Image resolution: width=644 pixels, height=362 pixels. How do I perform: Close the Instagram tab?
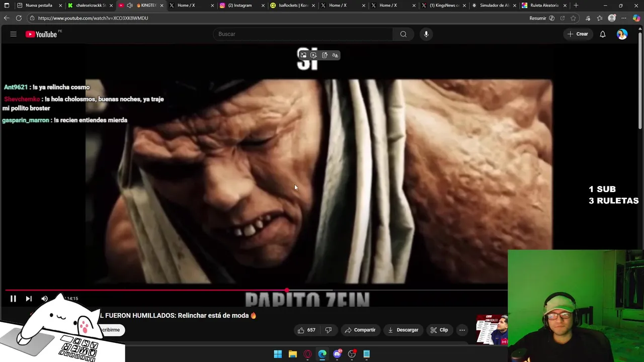point(263,6)
